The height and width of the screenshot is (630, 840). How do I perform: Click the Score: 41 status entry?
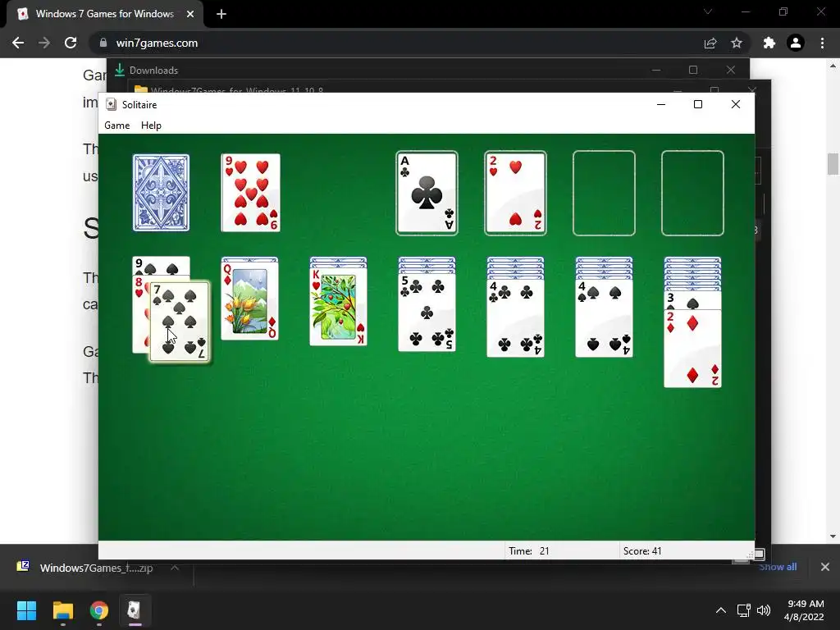642,550
